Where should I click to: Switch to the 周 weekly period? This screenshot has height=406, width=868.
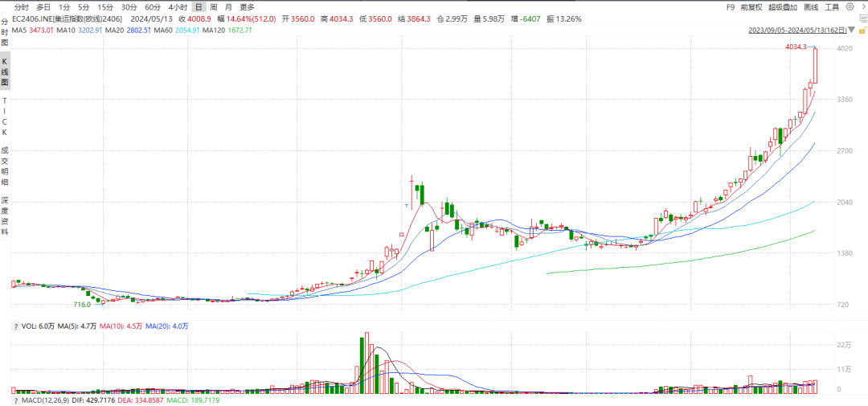pos(213,7)
